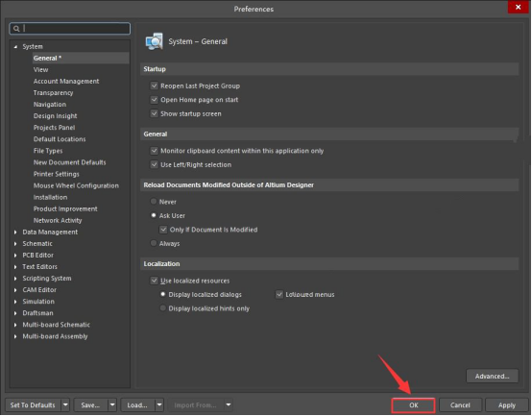Image resolution: width=532 pixels, height=416 pixels.
Task: Open the Import From dropdown arrow
Action: pos(229,404)
